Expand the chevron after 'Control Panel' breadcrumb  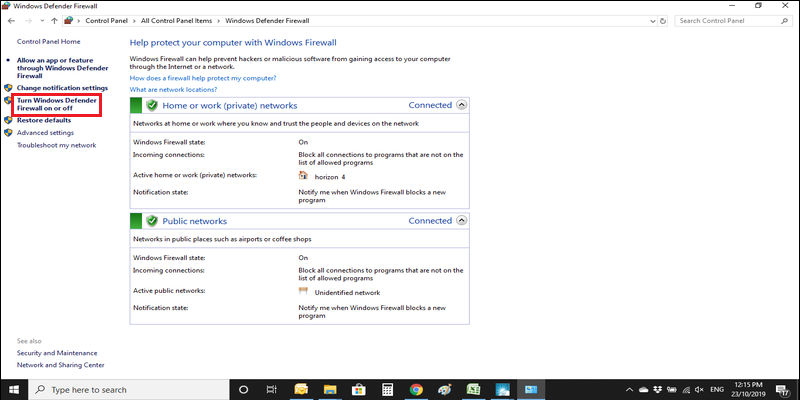133,21
